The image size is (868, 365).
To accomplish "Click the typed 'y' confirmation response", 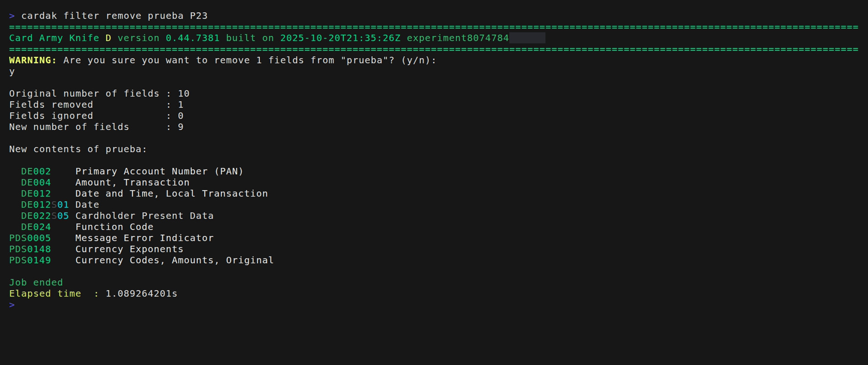I will tap(12, 72).
